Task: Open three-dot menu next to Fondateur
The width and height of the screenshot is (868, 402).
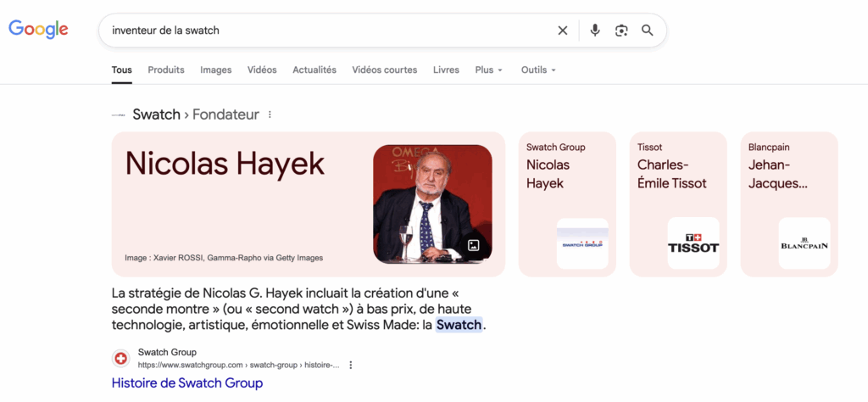Action: point(270,114)
